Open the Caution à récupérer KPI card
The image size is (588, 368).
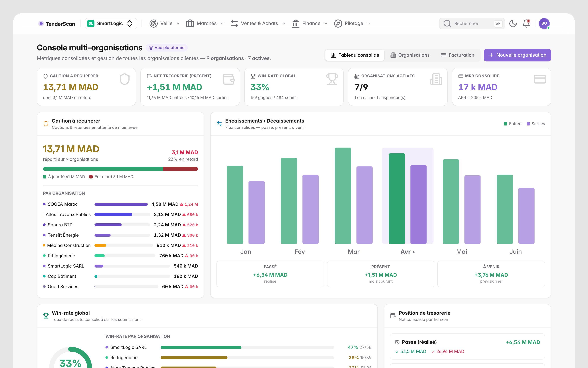click(86, 87)
